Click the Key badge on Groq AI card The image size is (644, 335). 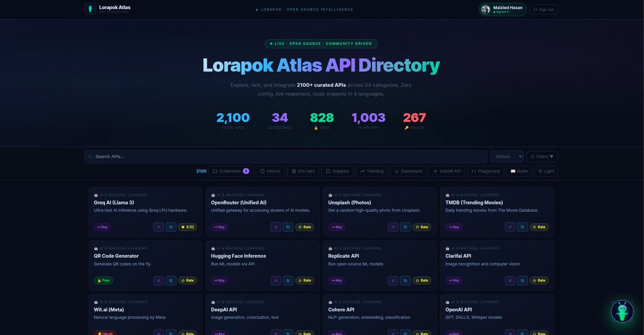[x=103, y=227]
